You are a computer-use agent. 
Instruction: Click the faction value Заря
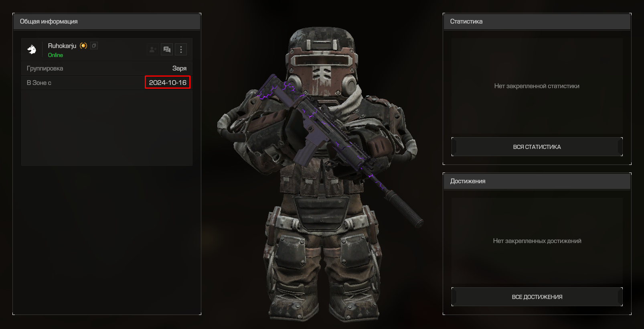pos(179,69)
